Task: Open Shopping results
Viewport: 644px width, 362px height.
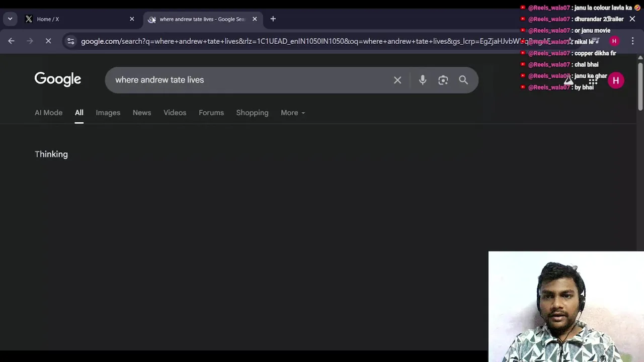Action: [x=253, y=113]
